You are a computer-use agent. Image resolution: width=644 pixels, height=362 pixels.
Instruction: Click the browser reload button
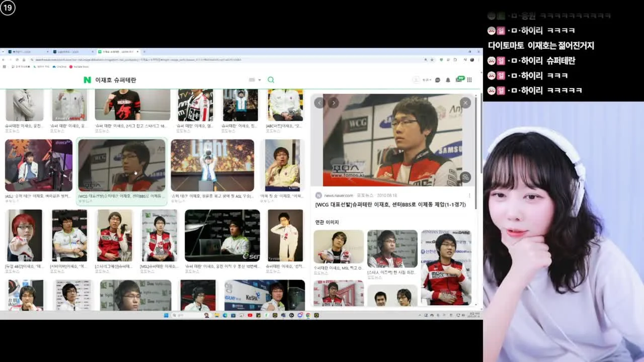17,60
